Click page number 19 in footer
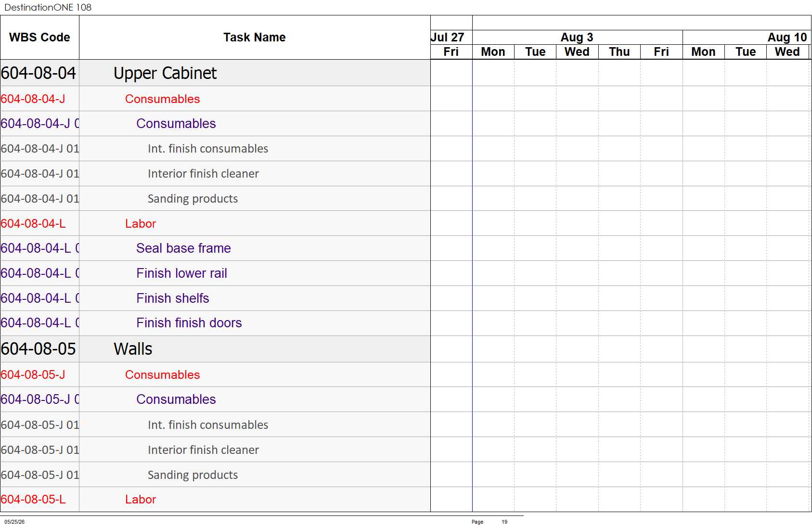 click(504, 522)
